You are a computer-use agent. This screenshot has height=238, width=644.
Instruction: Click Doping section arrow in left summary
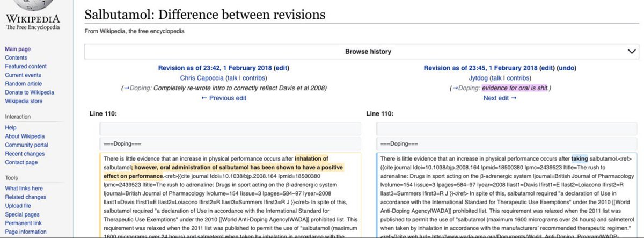(127, 88)
